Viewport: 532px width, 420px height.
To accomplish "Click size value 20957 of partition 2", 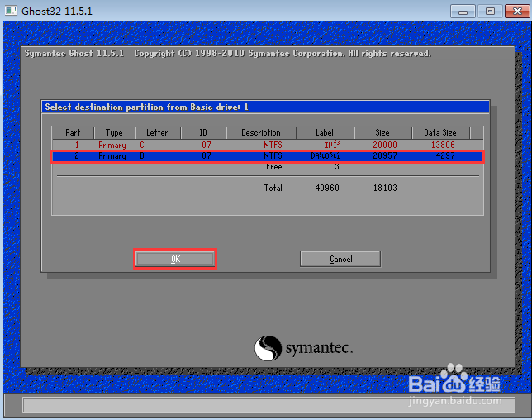I will tap(385, 155).
